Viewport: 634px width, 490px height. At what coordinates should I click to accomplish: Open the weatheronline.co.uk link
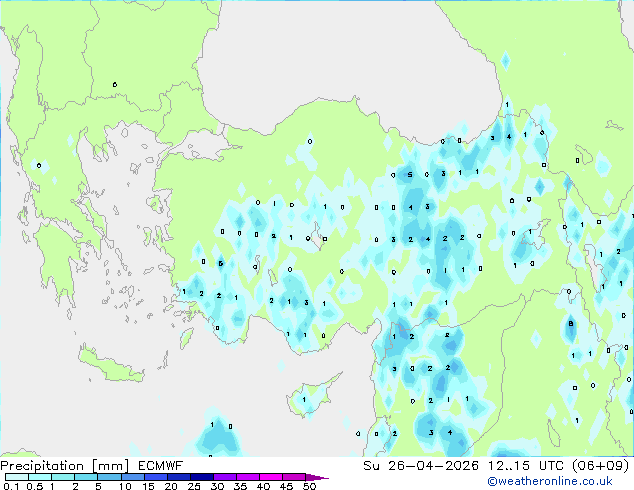click(550, 481)
